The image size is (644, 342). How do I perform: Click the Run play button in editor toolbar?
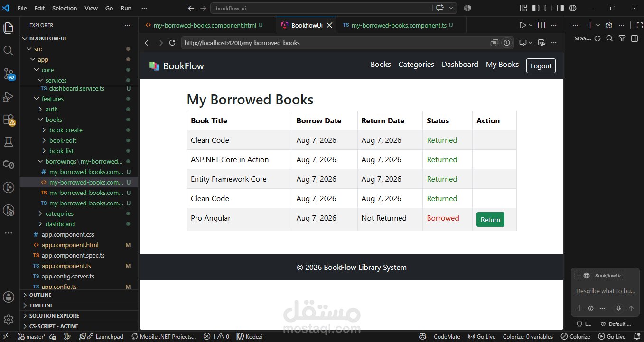pos(523,25)
